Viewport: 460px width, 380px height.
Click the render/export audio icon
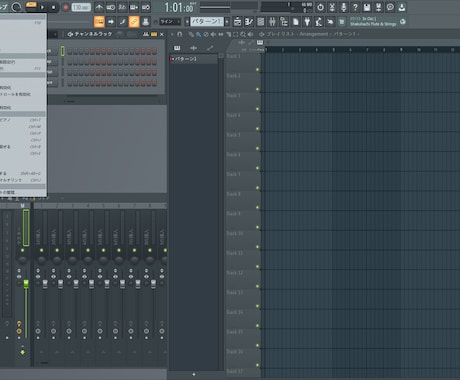[379, 7]
